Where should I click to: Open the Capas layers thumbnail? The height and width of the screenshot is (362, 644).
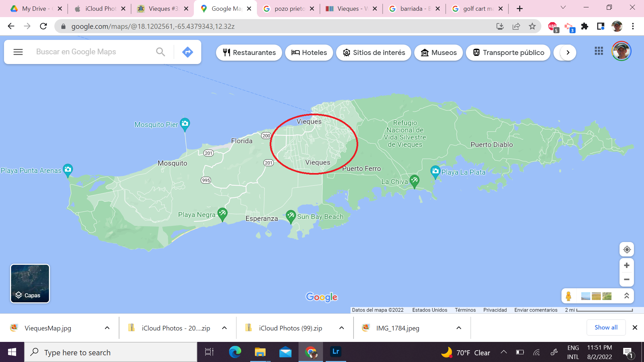click(30, 284)
